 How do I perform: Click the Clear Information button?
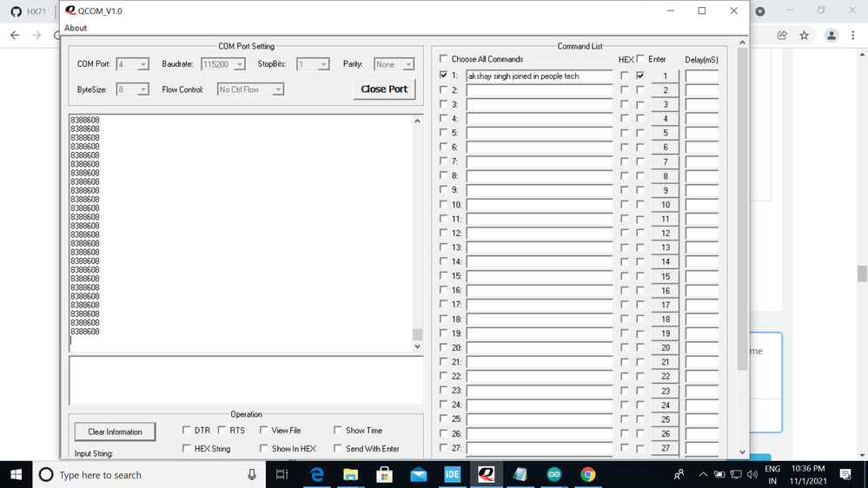pos(116,432)
